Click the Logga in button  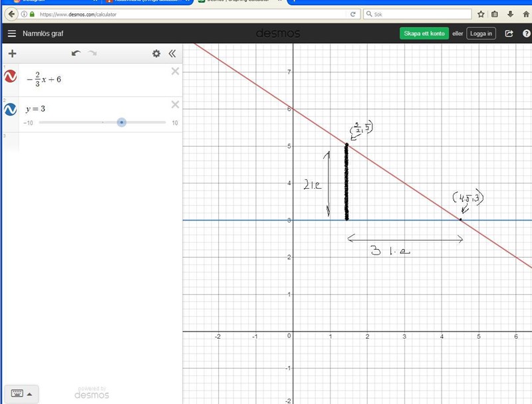(x=481, y=33)
